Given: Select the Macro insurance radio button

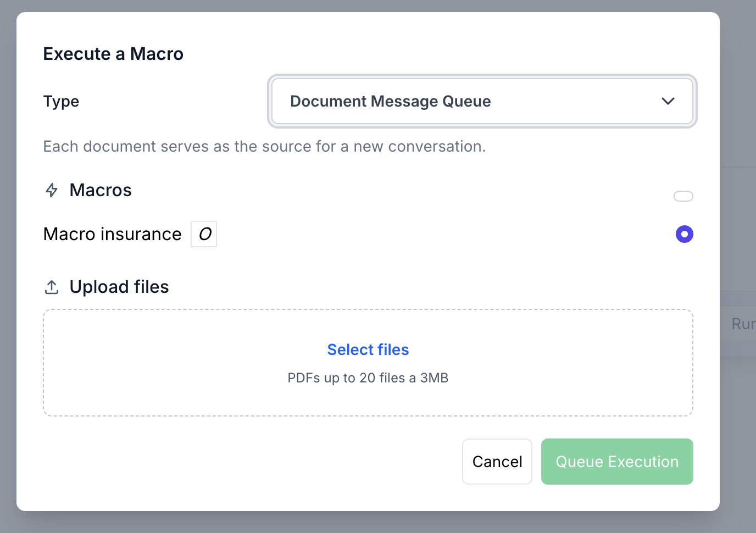Looking at the screenshot, I should pyautogui.click(x=685, y=234).
